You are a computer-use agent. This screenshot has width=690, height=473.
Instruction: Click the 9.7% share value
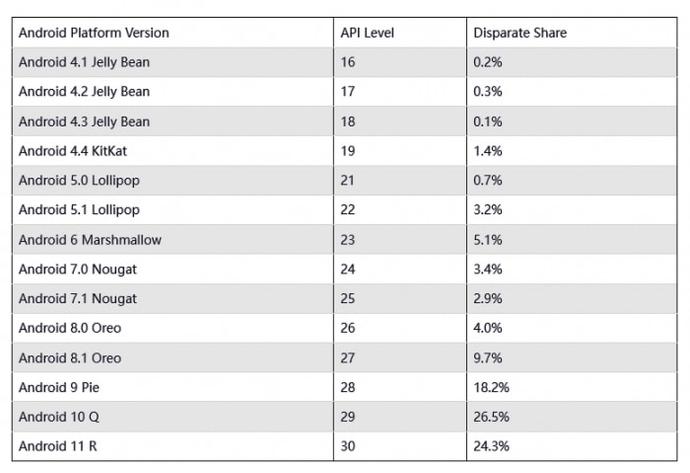tap(487, 358)
